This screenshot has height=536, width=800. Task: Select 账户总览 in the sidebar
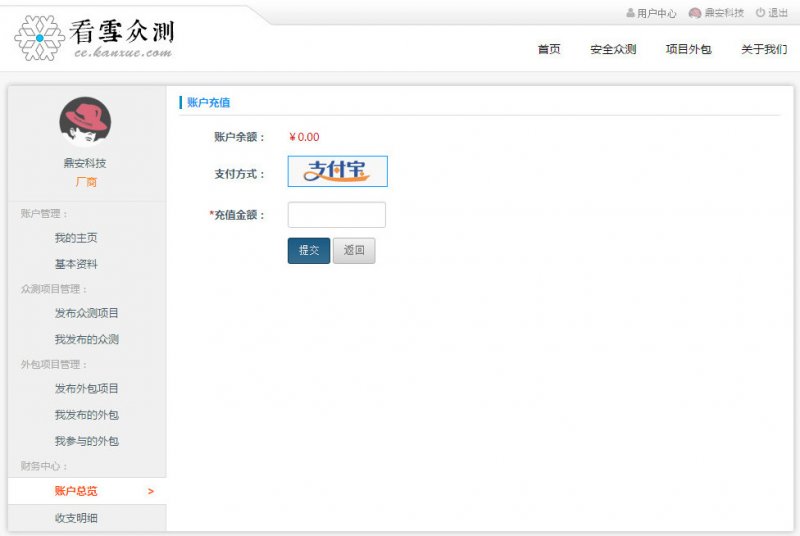pos(76,491)
